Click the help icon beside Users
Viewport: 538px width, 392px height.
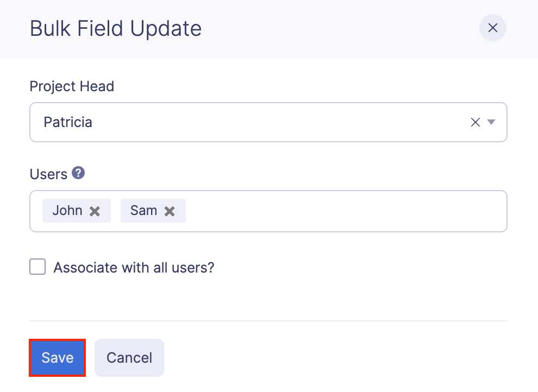point(79,173)
